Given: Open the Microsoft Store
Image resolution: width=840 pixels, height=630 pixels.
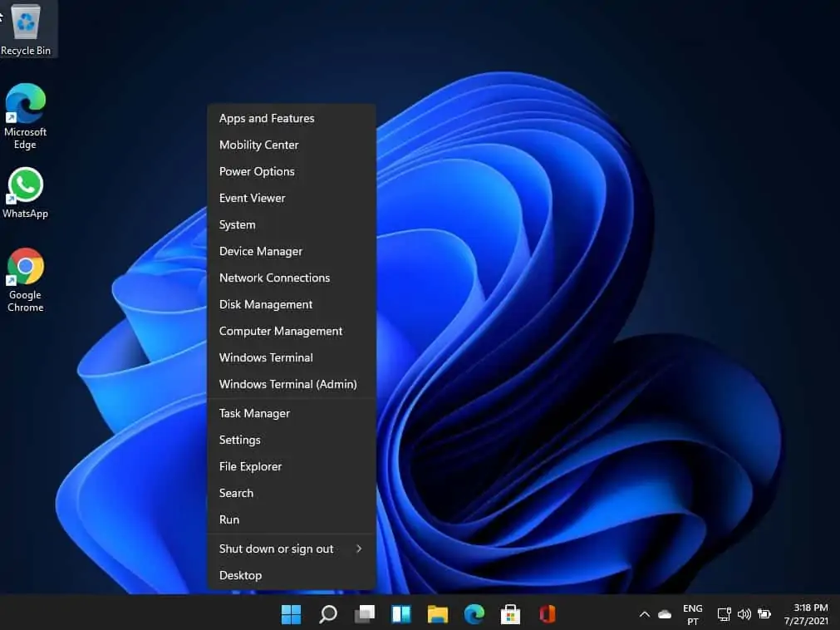Looking at the screenshot, I should pyautogui.click(x=510, y=614).
